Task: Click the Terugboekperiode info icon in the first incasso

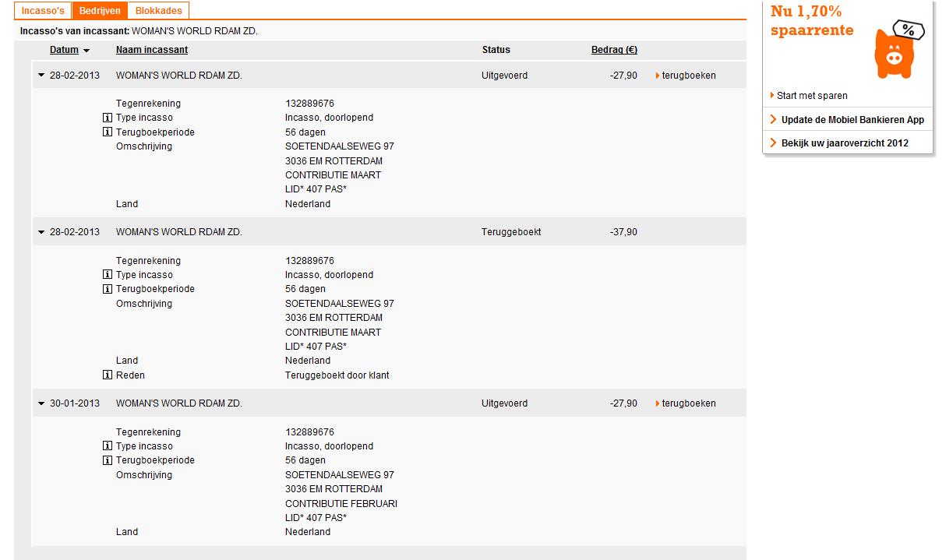Action: (x=108, y=132)
